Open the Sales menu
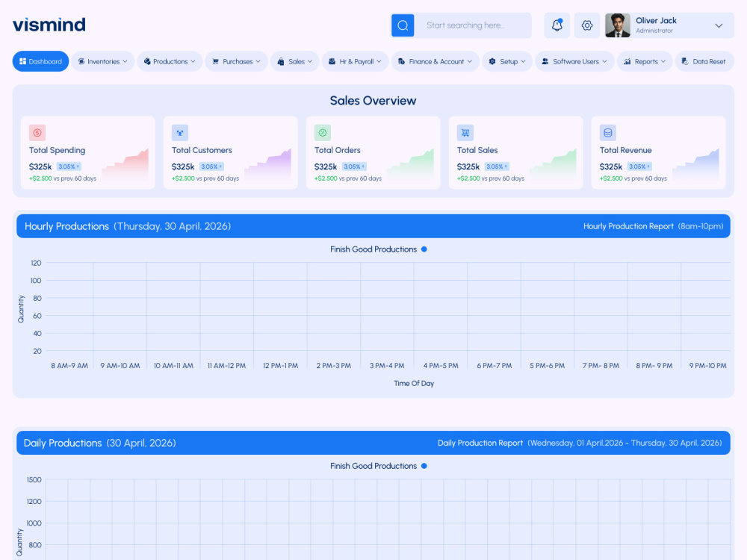Screen dimensions: 747x560 (x=295, y=61)
